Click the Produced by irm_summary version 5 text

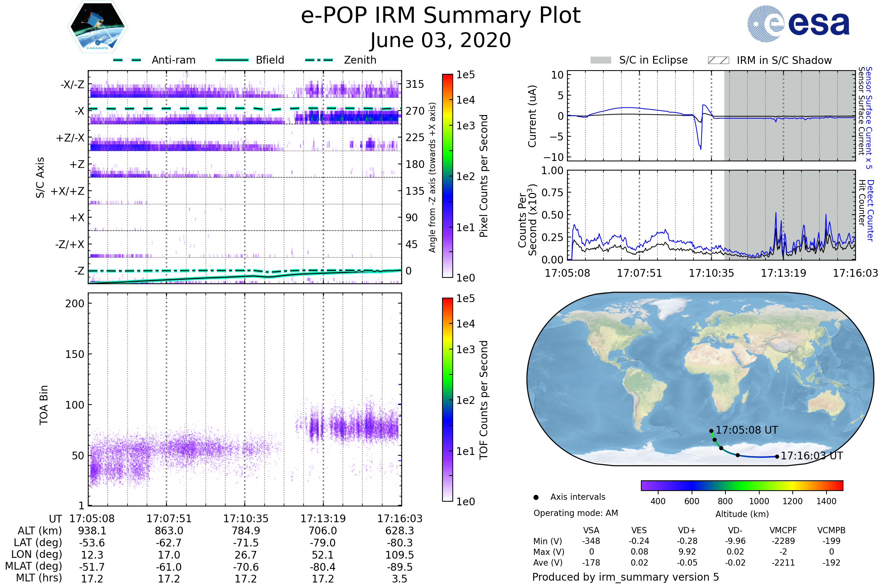click(x=625, y=577)
